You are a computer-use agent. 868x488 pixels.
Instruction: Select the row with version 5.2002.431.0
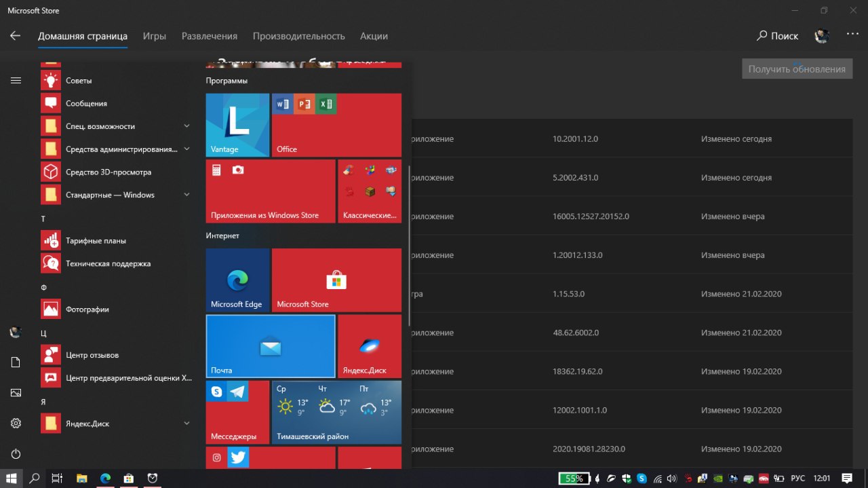point(631,178)
